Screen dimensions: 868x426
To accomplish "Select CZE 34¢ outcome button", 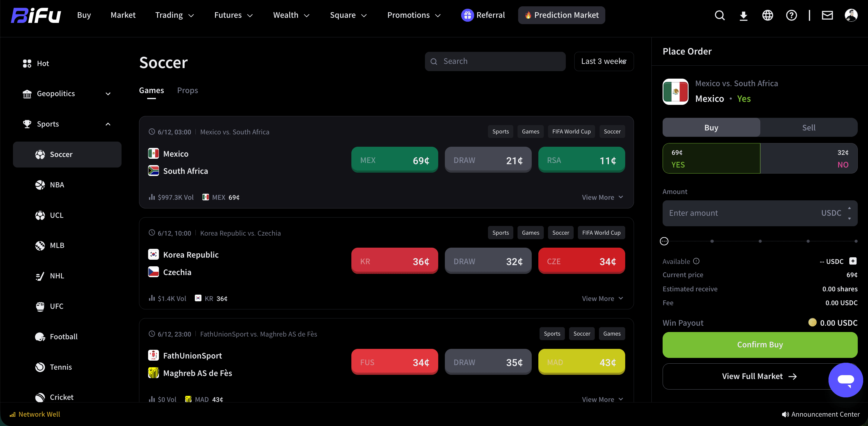I will click(x=581, y=261).
